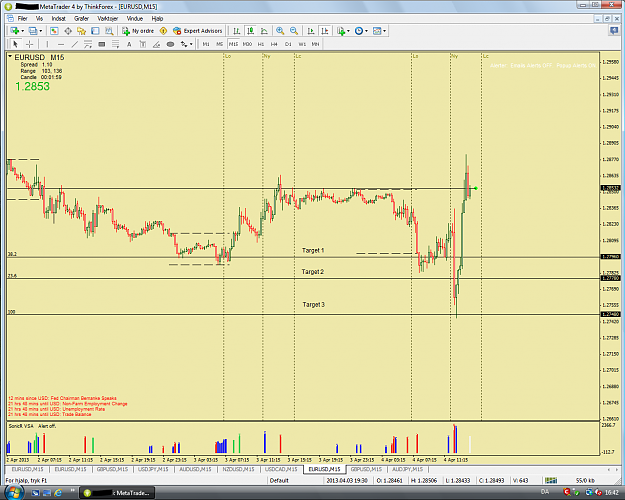
Task: Select the horizontal line tool
Action: pyautogui.click(x=61, y=44)
